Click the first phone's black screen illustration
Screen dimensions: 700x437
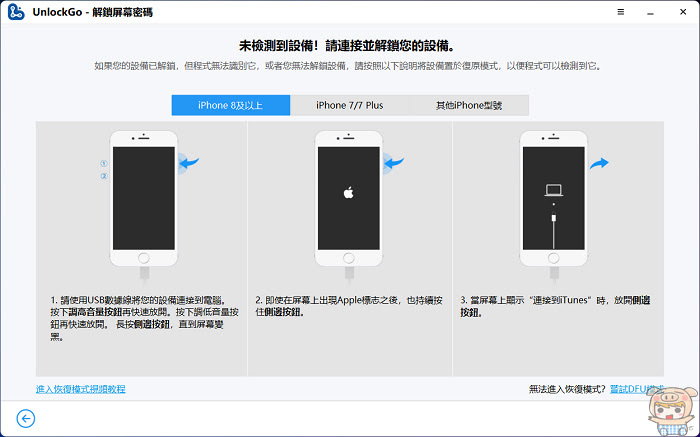coord(144,198)
